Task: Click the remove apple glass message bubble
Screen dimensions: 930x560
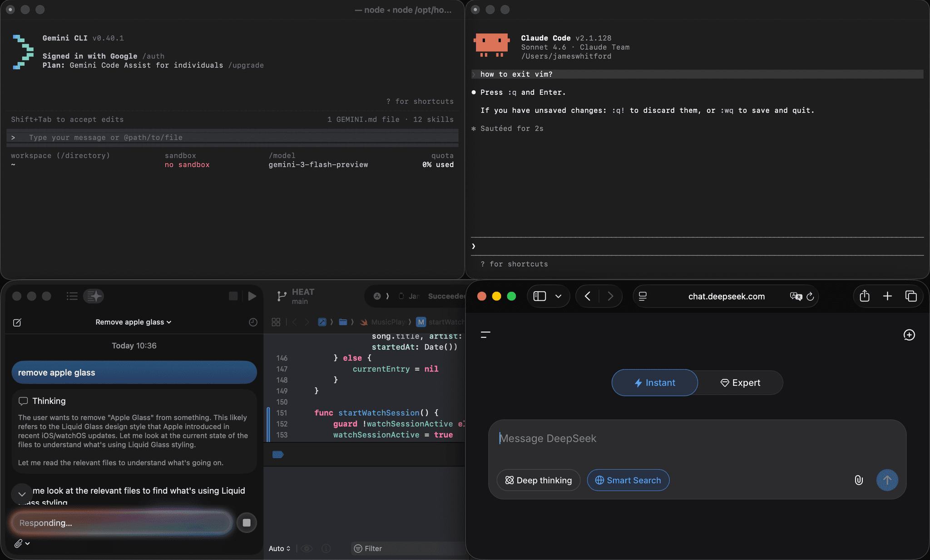Action: 134,373
